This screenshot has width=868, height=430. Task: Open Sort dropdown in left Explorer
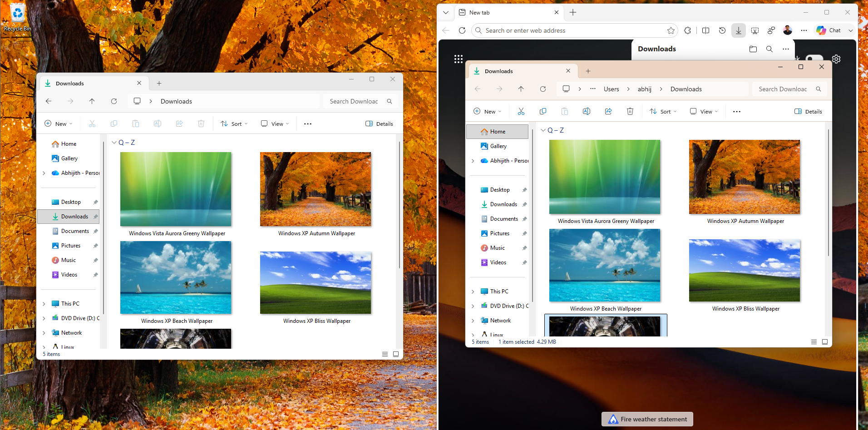click(234, 124)
